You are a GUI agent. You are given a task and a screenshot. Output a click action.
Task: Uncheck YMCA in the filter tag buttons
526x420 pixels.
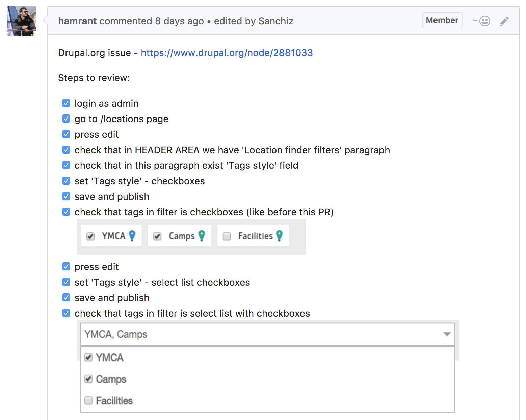(90, 236)
